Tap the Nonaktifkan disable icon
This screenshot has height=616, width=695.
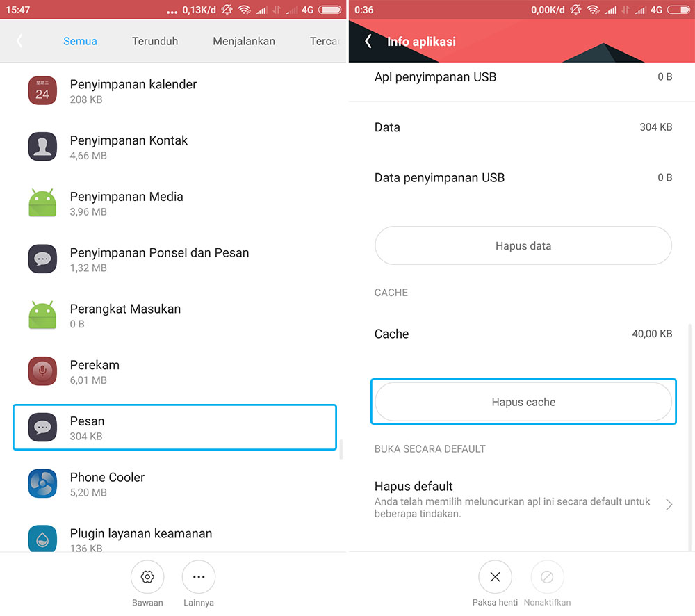[547, 577]
